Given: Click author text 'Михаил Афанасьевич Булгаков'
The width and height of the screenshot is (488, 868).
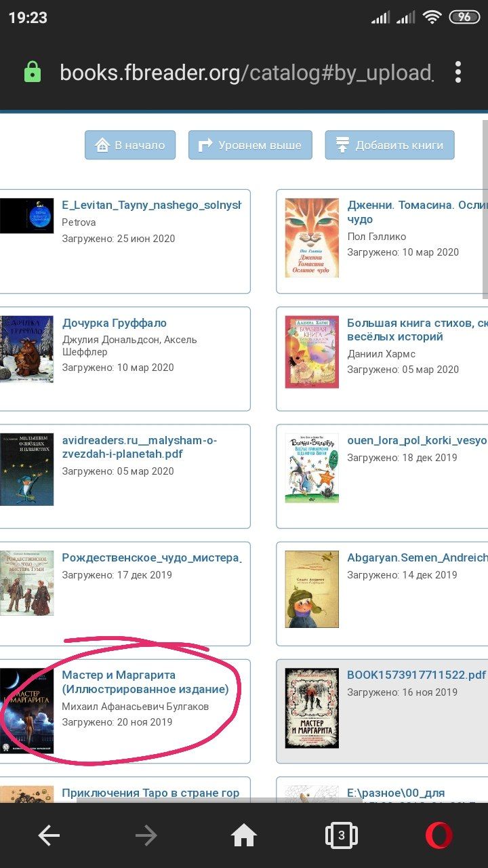Looking at the screenshot, I should [135, 706].
